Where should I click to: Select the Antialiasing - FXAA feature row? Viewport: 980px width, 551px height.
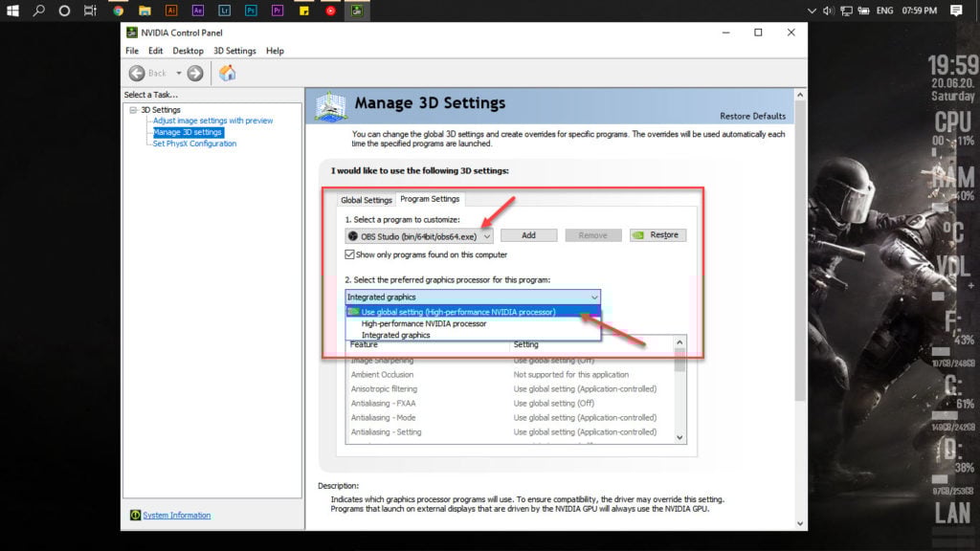(510, 403)
